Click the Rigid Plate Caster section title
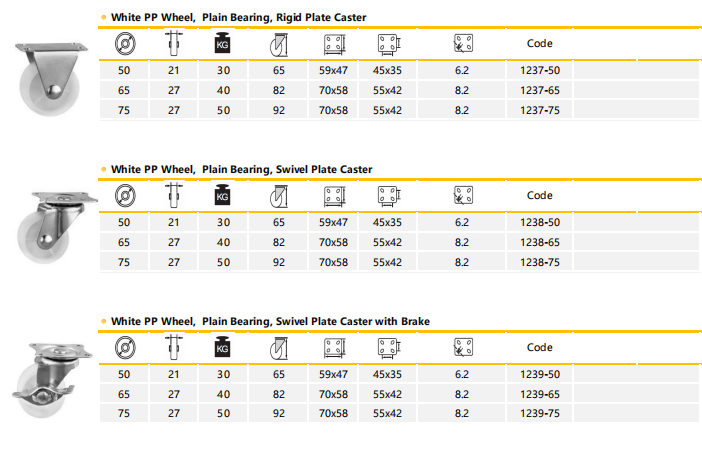The height and width of the screenshot is (461, 702). pyautogui.click(x=238, y=18)
